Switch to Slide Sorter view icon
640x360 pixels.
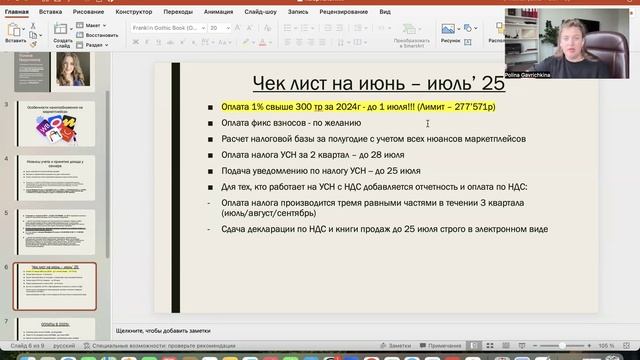[490, 346]
